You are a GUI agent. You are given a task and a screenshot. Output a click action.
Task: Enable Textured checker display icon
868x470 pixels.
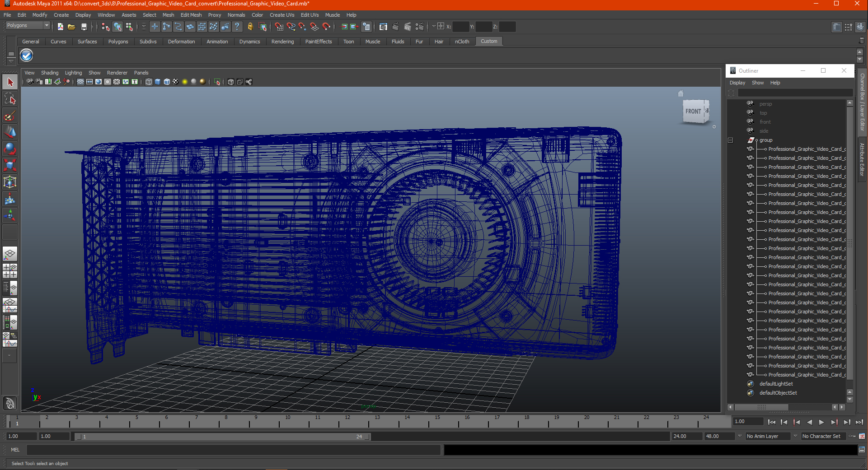tap(176, 82)
